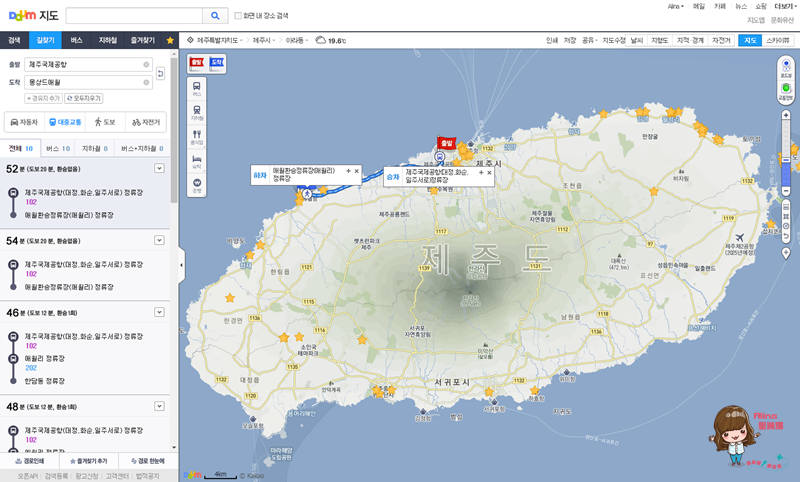Click plus icon on 승차 popup
Screen dimensions: 800x482
pos(481,173)
